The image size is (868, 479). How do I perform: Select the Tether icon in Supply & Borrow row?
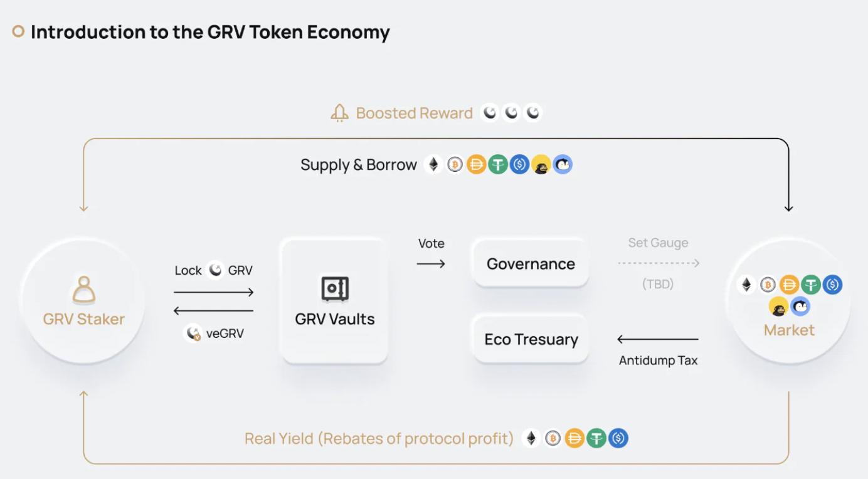pyautogui.click(x=498, y=165)
